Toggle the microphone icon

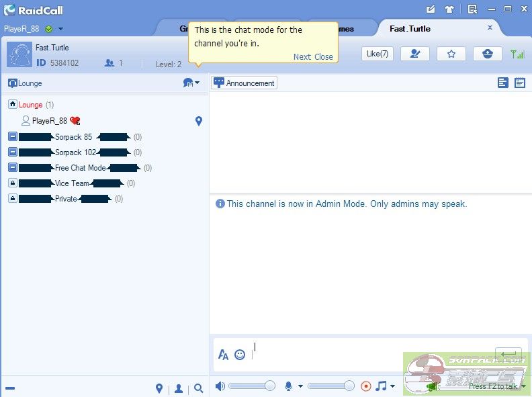(x=288, y=386)
